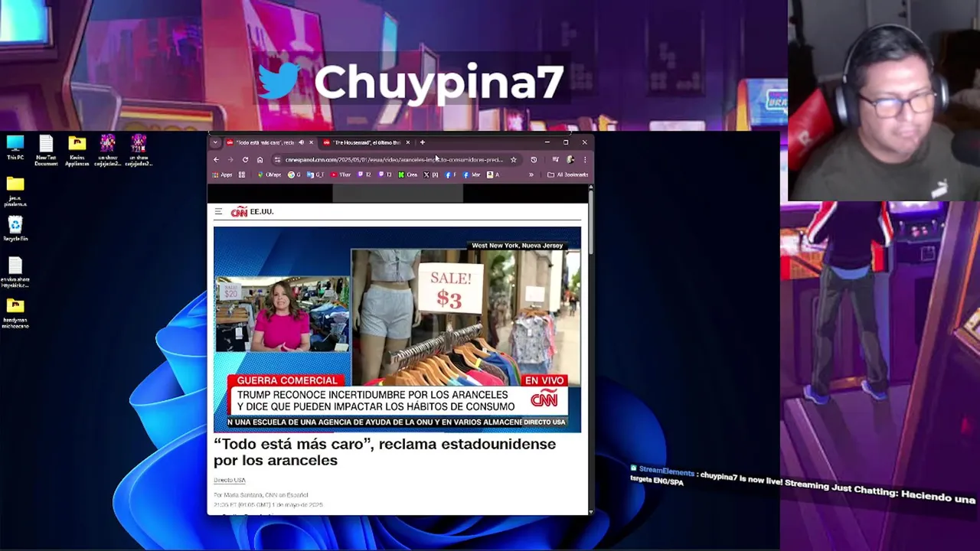Viewport: 980px width, 551px height.
Task: Click the article headline 'Todo está más caro'
Action: pos(384,452)
